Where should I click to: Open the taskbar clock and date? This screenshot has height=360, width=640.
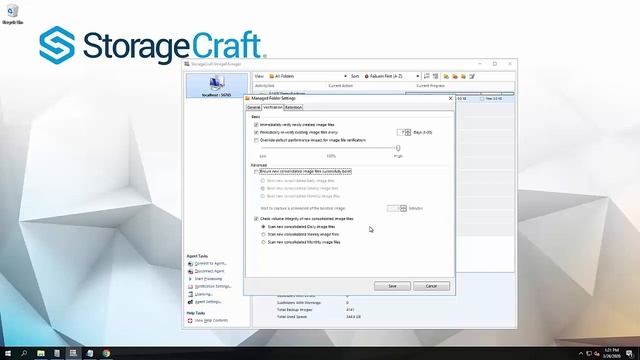click(x=611, y=353)
